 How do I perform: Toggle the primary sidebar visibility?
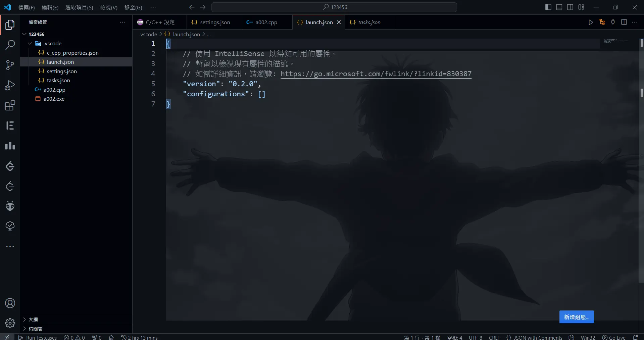(548, 7)
